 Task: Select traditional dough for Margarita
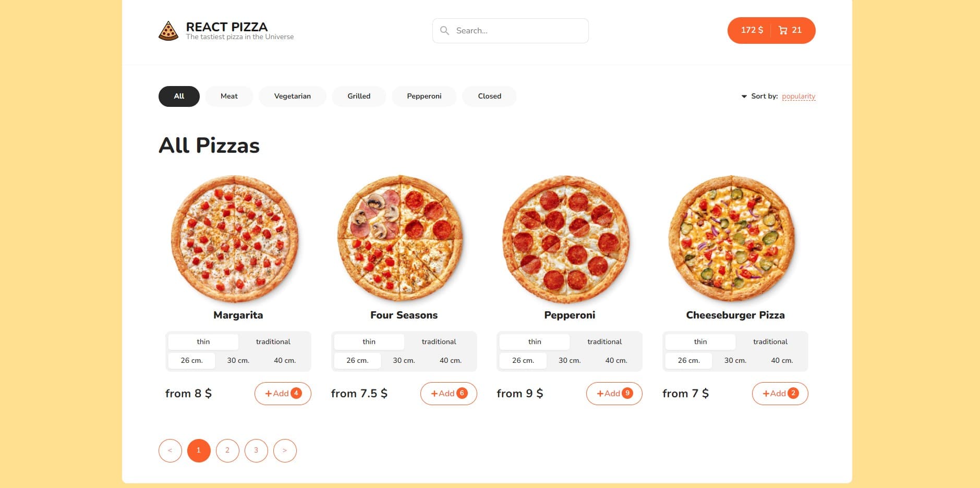pos(273,341)
